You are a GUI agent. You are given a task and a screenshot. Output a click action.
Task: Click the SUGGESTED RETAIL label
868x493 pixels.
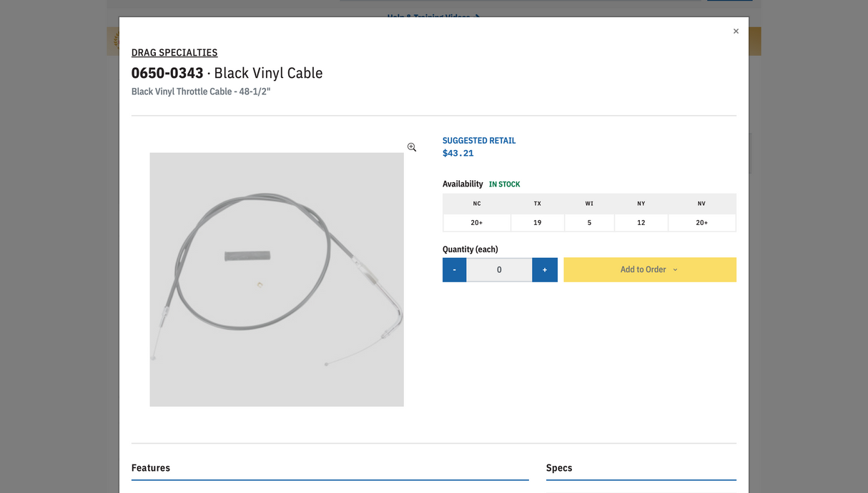tap(479, 141)
